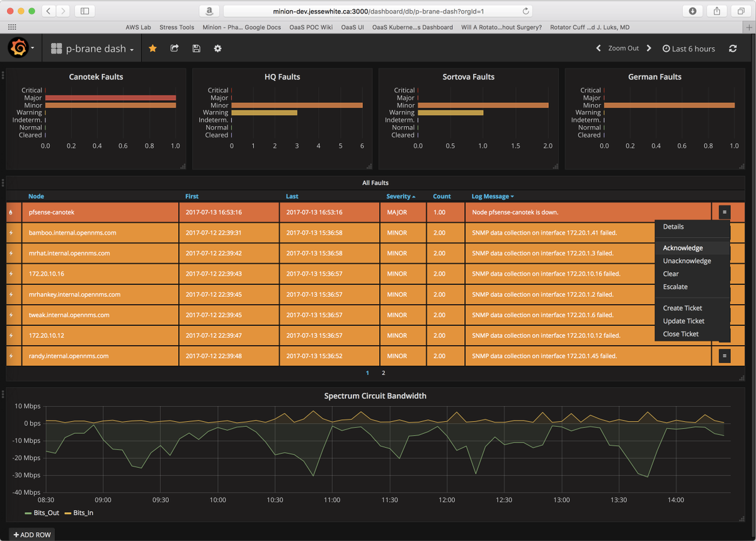Click severity icon of 172.20.10.16 row
The image size is (756, 541).
click(x=11, y=274)
